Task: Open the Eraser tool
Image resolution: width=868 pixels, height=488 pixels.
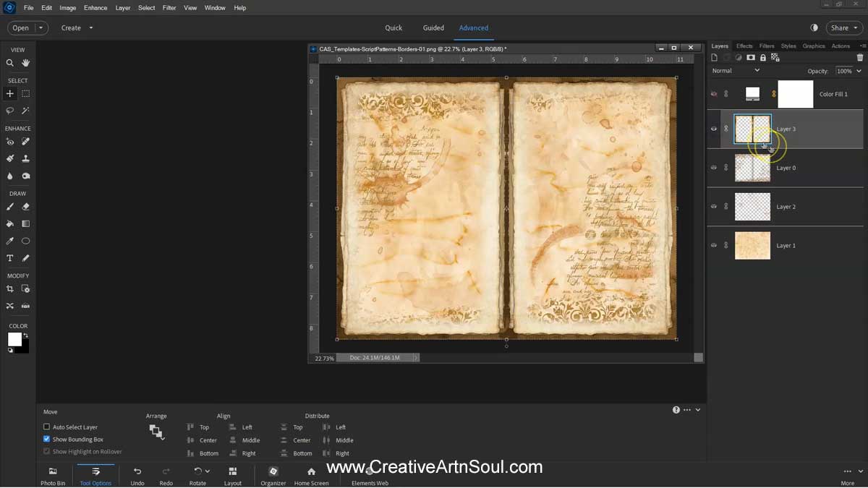Action: (x=25, y=207)
